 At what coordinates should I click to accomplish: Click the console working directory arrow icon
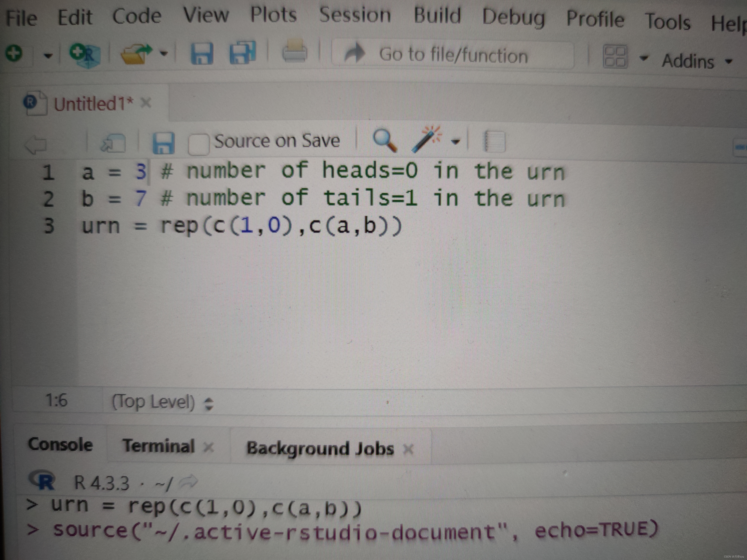(x=188, y=482)
